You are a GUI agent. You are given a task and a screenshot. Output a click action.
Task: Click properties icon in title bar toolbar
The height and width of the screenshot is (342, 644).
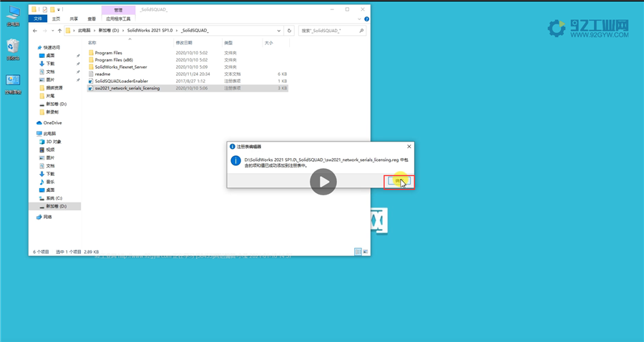(x=45, y=9)
